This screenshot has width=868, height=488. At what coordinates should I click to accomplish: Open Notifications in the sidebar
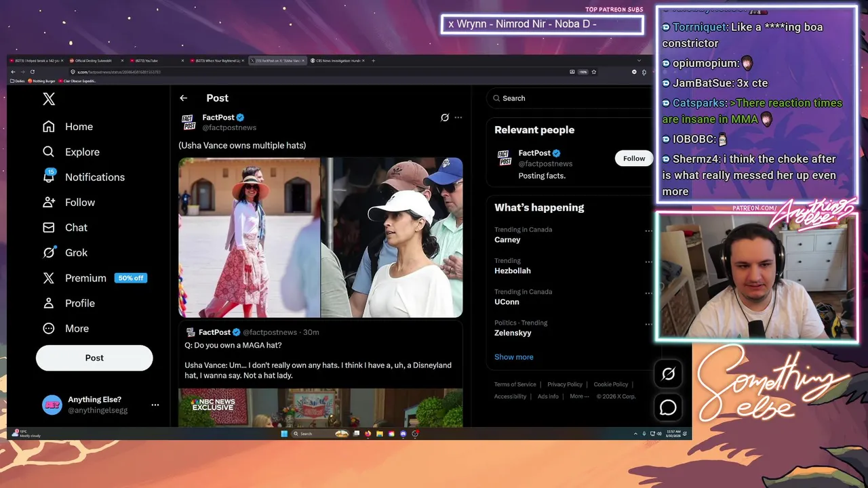[x=83, y=177]
